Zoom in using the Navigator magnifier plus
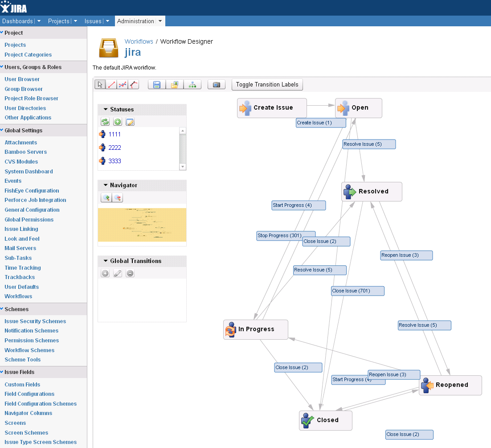 pyautogui.click(x=106, y=197)
